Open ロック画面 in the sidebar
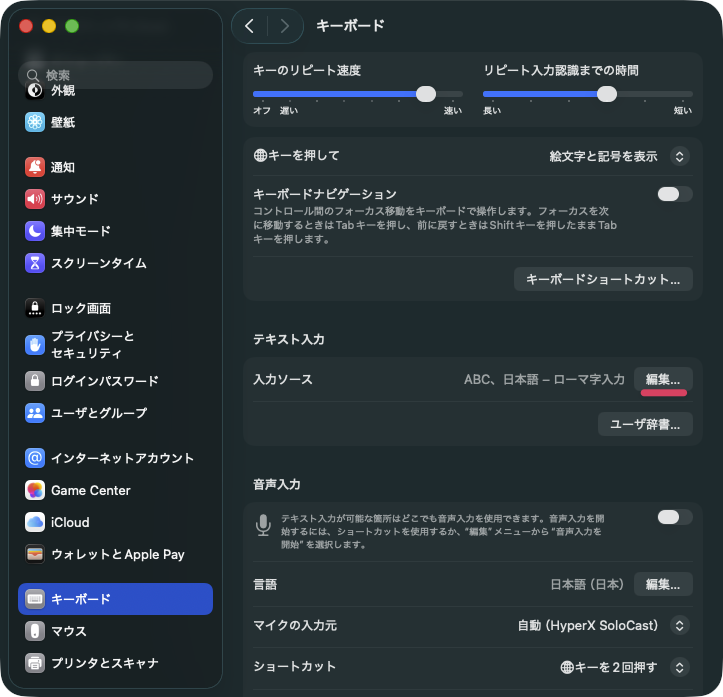The image size is (723, 697). pyautogui.click(x=115, y=308)
